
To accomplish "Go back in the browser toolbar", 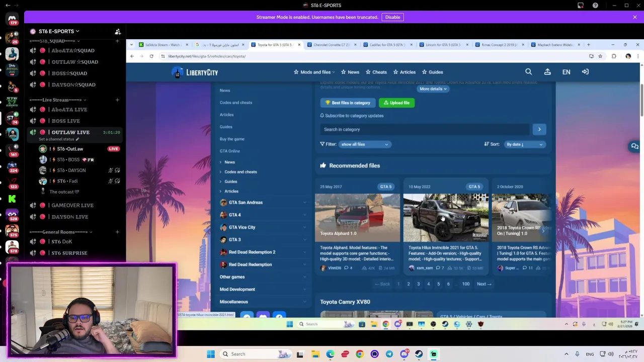I will tap(132, 56).
